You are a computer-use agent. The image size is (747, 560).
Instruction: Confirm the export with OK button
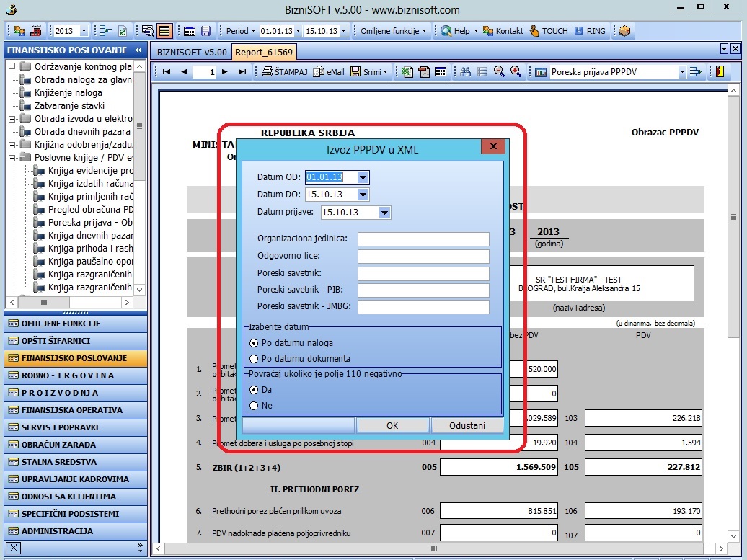tap(392, 425)
